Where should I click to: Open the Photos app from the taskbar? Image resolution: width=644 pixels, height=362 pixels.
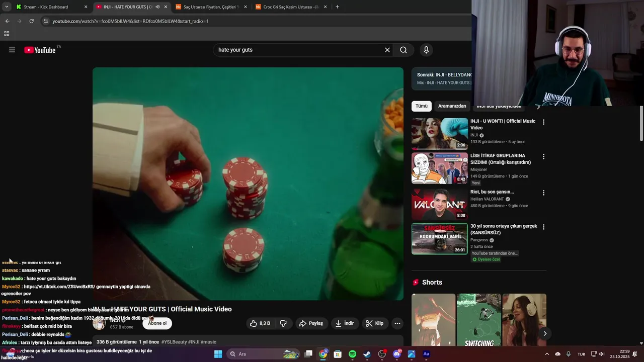(x=411, y=354)
